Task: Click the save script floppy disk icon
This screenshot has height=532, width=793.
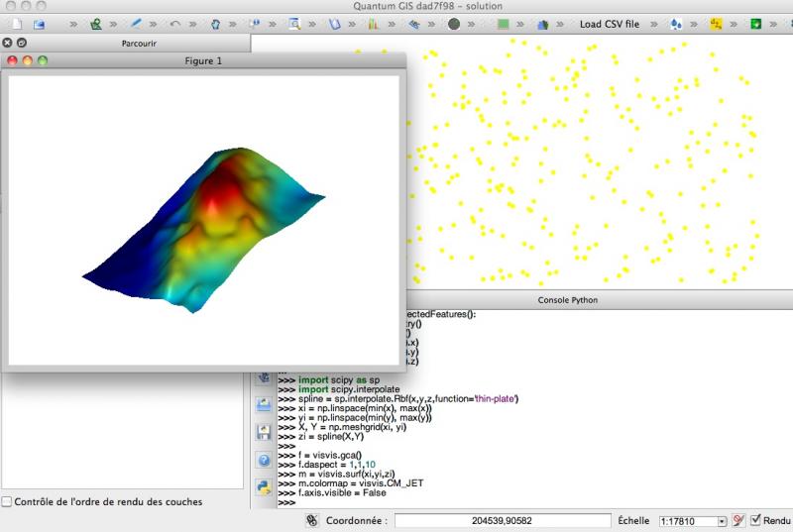Action: pyautogui.click(x=264, y=432)
